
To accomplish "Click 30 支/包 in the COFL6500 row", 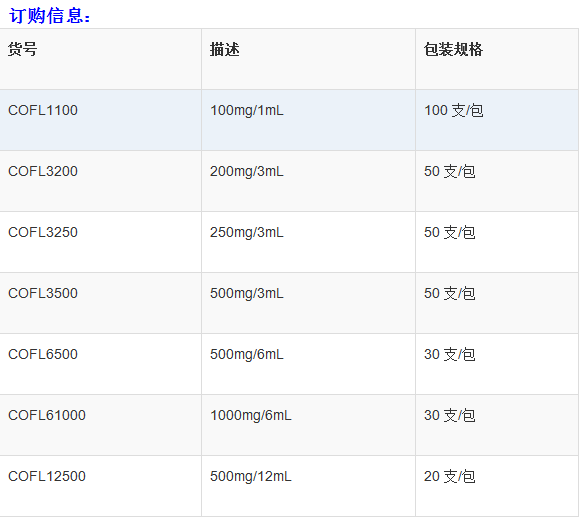I will 450,354.
